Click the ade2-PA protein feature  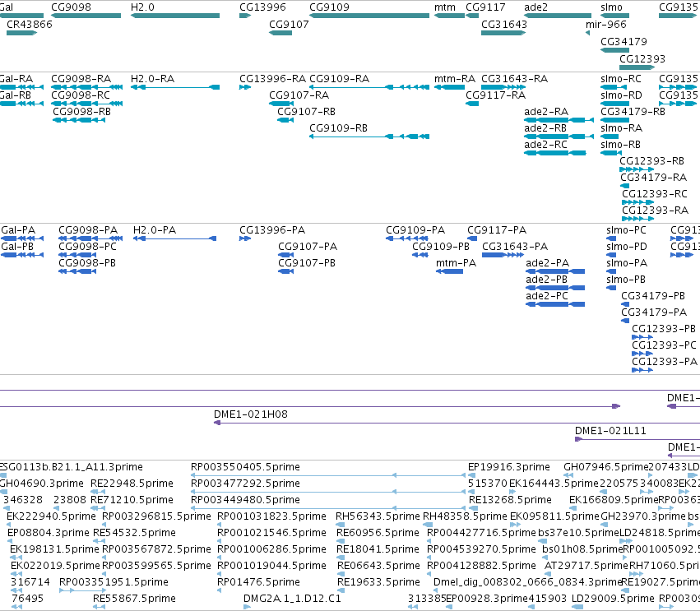pos(555,271)
